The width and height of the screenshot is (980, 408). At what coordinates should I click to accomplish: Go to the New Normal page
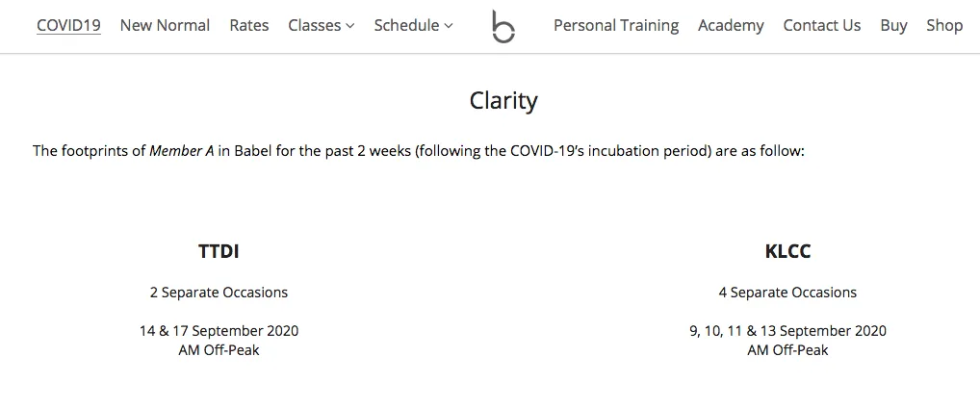(x=165, y=26)
